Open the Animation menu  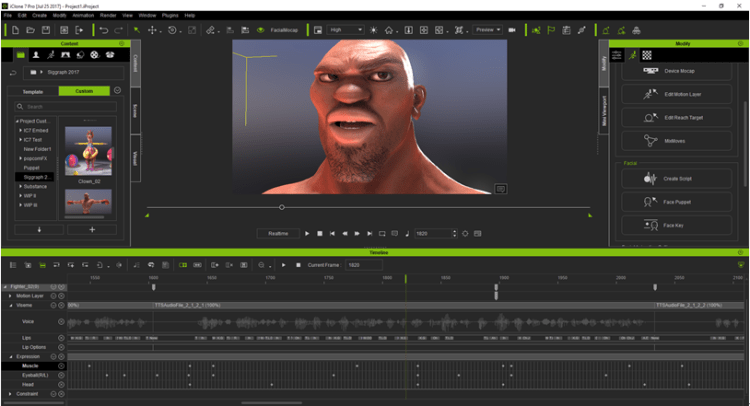coord(83,15)
